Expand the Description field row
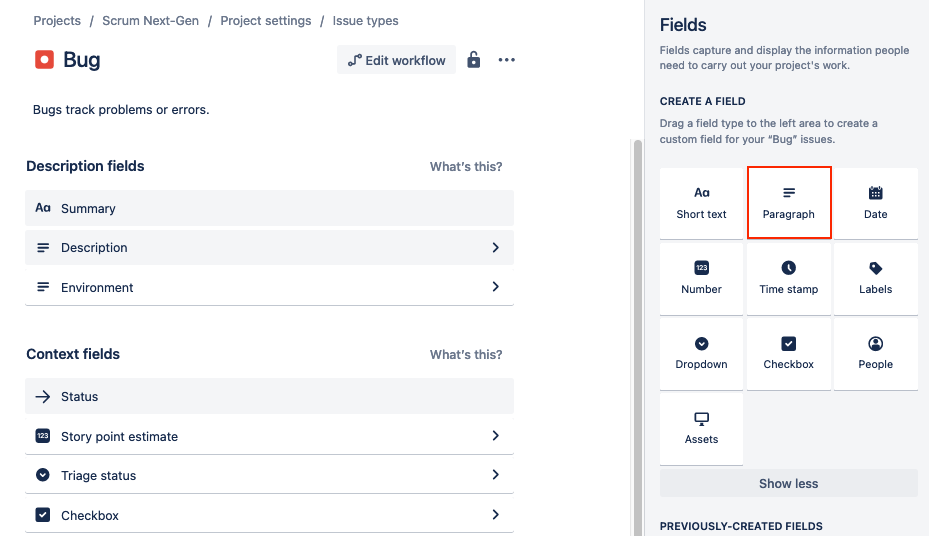The image size is (929, 536). (x=495, y=248)
